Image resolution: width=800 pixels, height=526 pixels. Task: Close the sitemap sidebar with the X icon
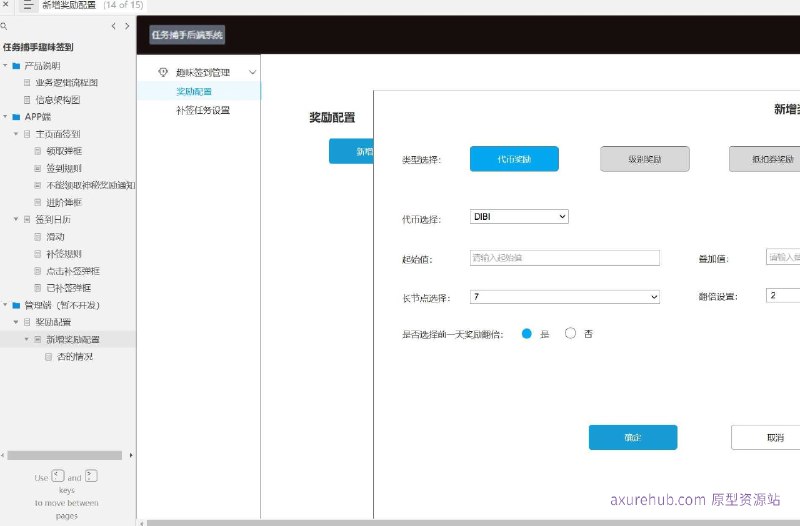(6, 5)
